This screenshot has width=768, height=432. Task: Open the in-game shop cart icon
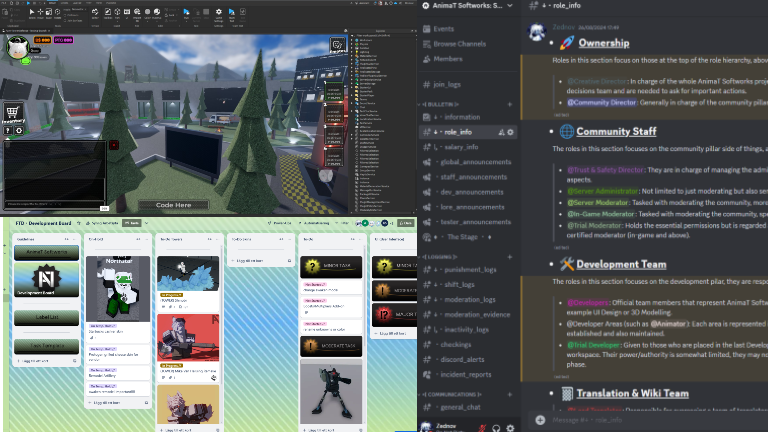point(14,114)
